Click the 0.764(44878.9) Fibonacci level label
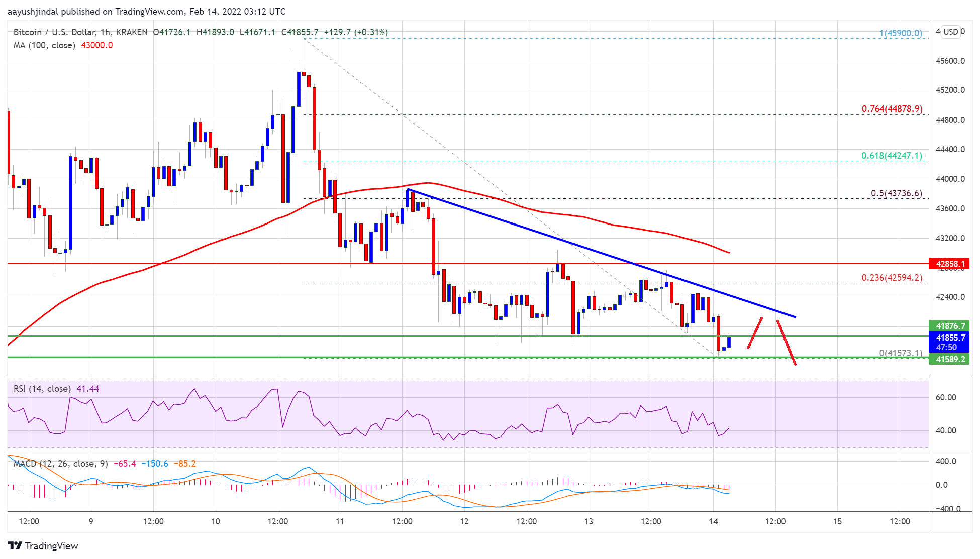Image resolution: width=980 pixels, height=559 pixels. click(x=892, y=109)
